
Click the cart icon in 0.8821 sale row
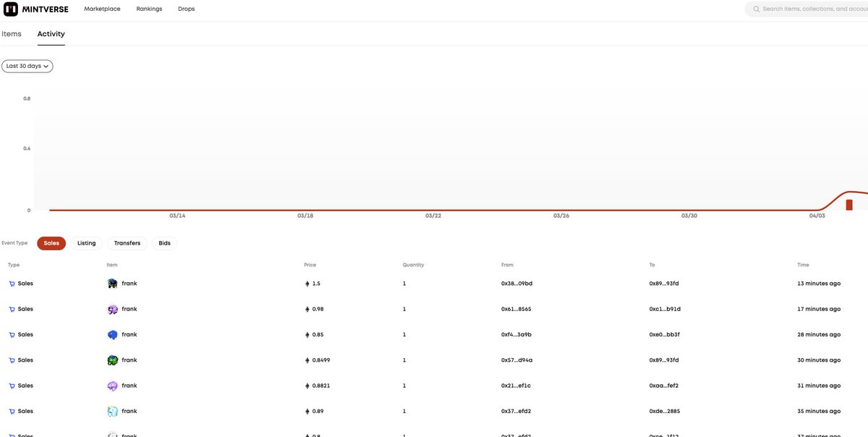click(12, 386)
